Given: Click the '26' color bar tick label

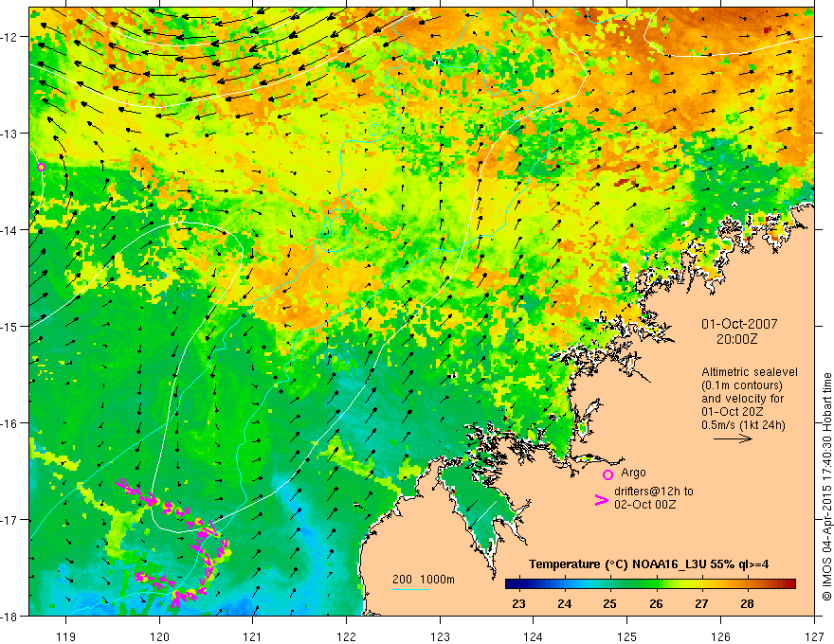Looking at the screenshot, I should (656, 603).
